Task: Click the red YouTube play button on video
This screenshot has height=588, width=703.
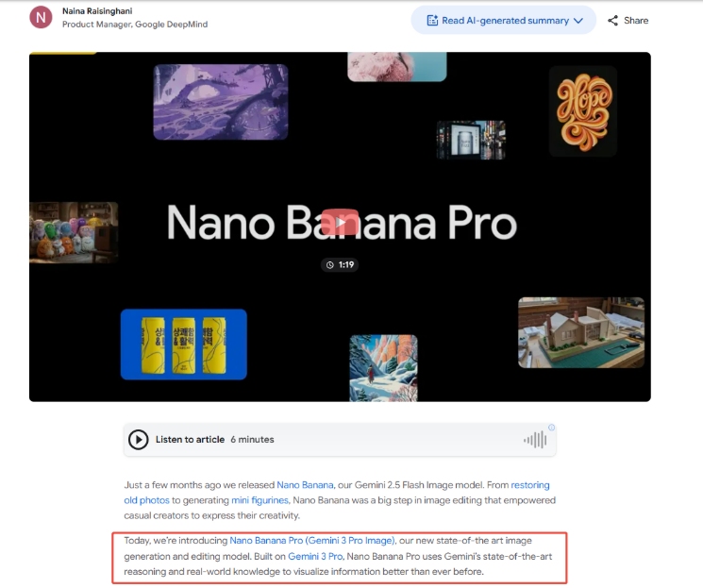Action: [x=340, y=222]
